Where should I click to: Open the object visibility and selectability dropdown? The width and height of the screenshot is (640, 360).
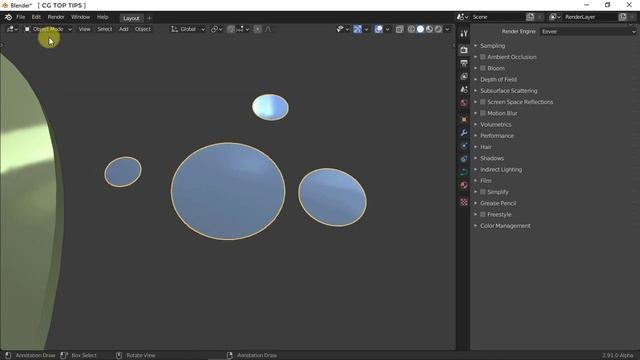click(x=342, y=29)
